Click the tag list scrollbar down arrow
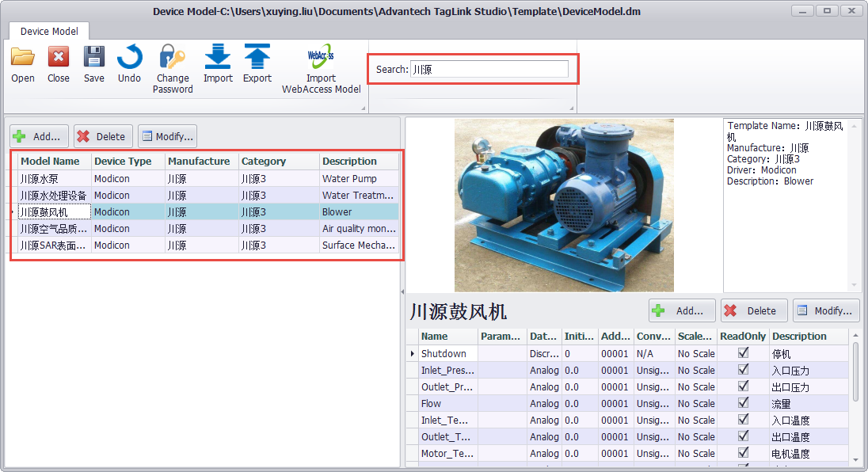The image size is (868, 472). coord(855,459)
